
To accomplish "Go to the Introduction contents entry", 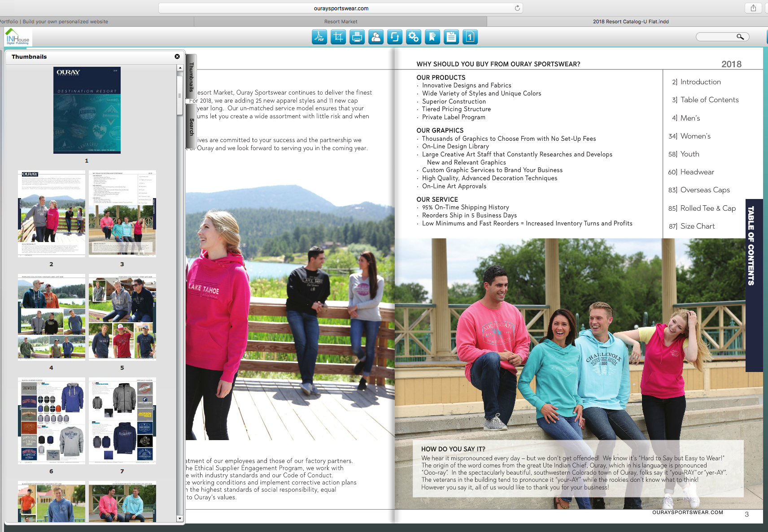I will pos(696,82).
